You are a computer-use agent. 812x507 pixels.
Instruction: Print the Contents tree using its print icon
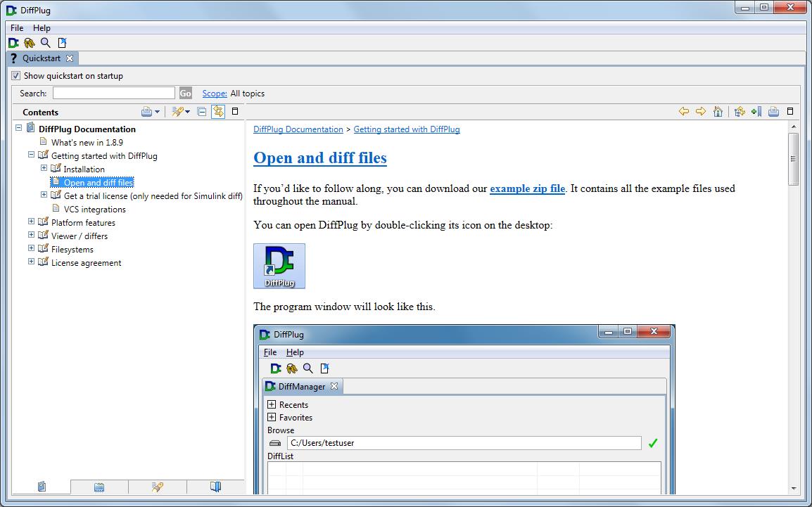tap(146, 111)
